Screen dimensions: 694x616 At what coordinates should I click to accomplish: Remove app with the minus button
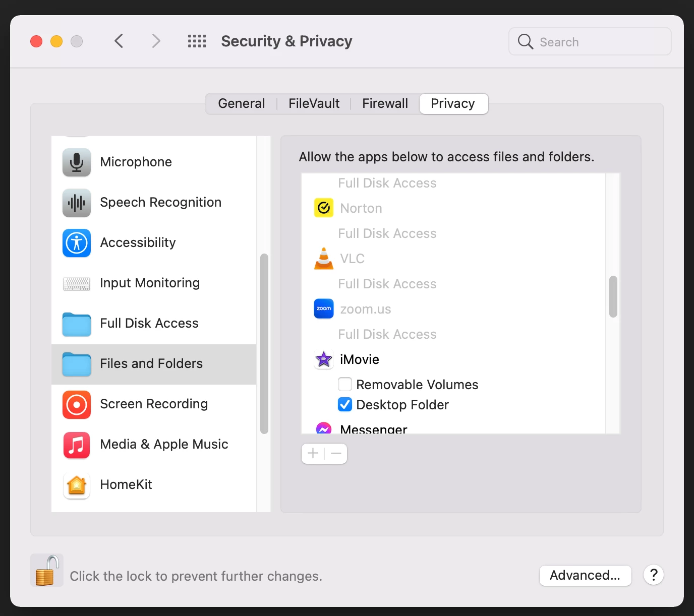(x=336, y=454)
